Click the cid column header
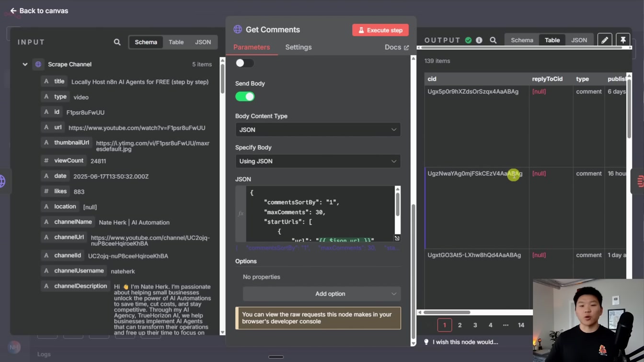This screenshot has height=362, width=644. 477,79
